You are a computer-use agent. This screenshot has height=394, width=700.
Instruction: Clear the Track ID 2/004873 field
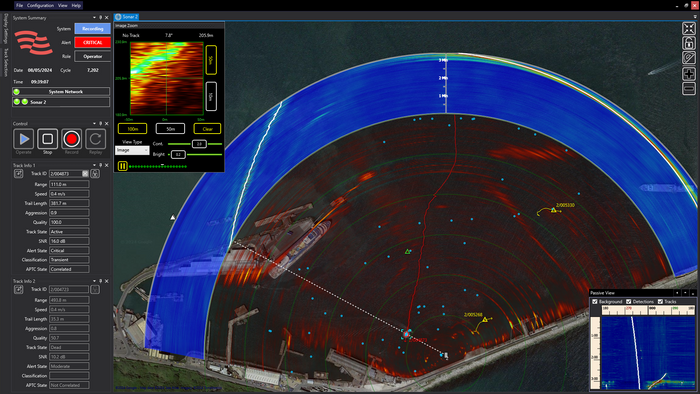click(85, 174)
